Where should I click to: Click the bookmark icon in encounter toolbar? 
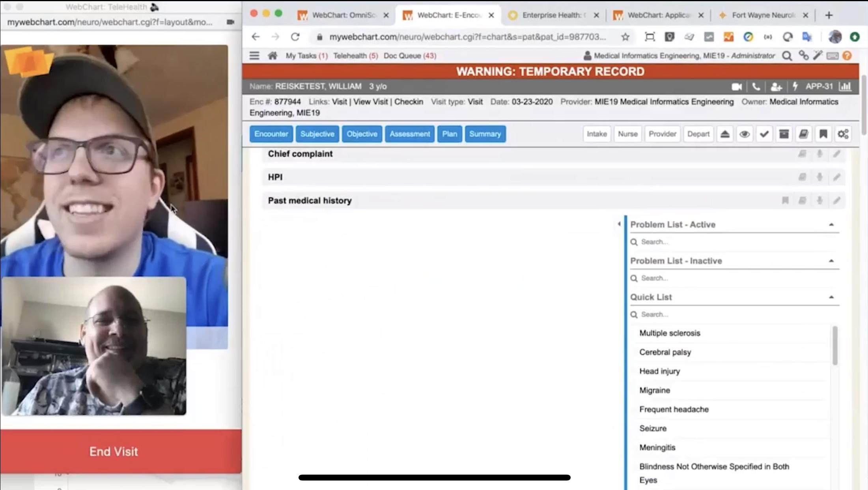(823, 134)
